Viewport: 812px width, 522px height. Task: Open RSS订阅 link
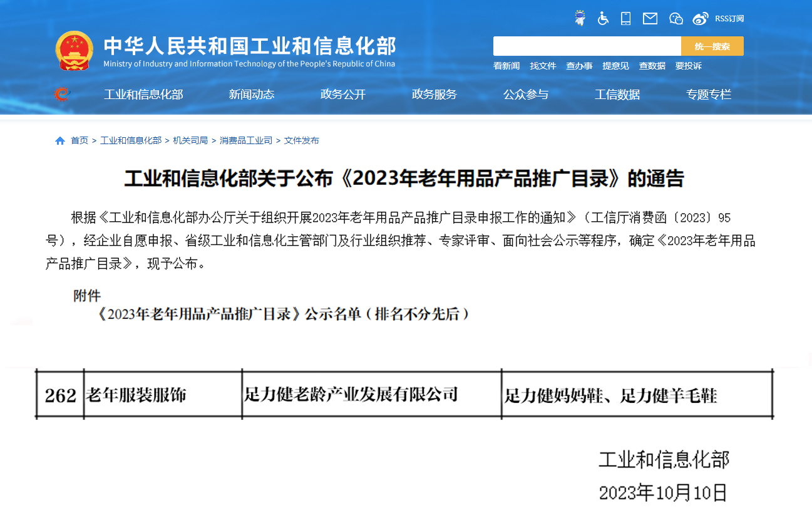729,18
